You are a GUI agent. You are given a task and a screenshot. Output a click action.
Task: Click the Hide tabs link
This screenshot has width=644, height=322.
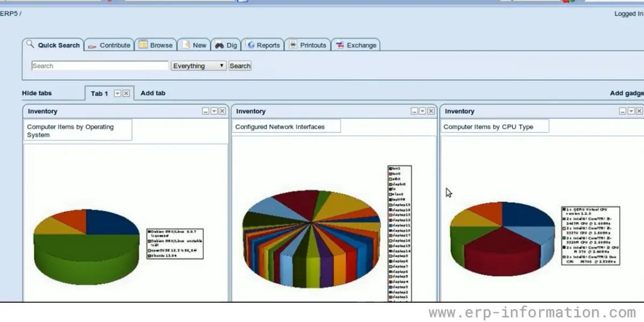37,93
